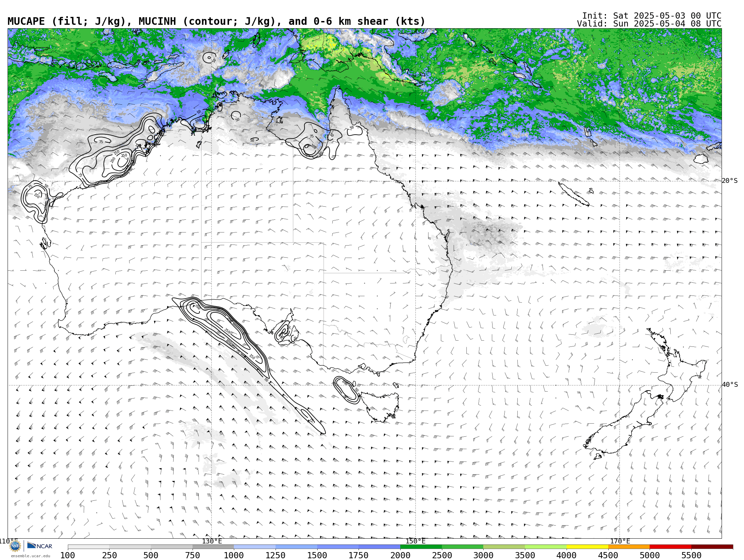The width and height of the screenshot is (744, 560).
Task: Click the 150°E longitude label
Action: [x=416, y=541]
